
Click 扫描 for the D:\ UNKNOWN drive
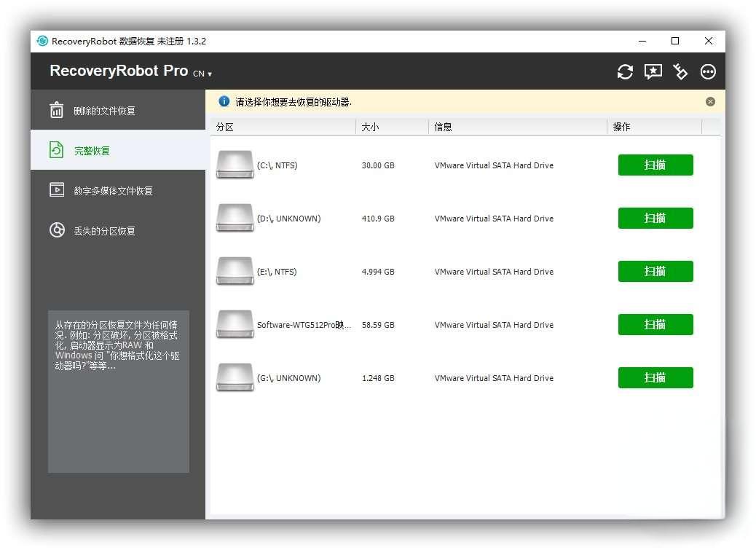[655, 218]
